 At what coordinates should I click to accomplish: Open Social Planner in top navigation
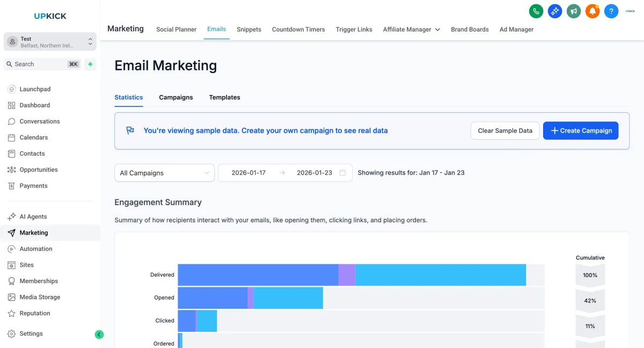pyautogui.click(x=176, y=30)
